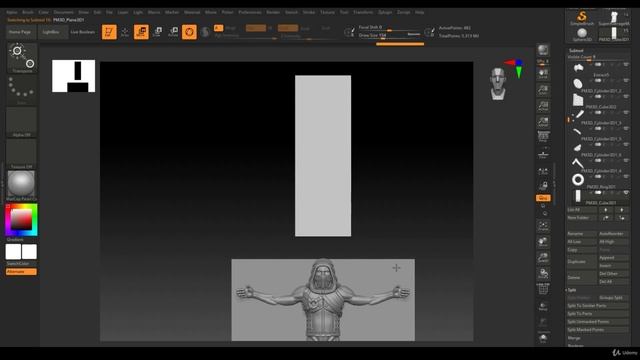Open the Alpha Off selector

[22, 122]
